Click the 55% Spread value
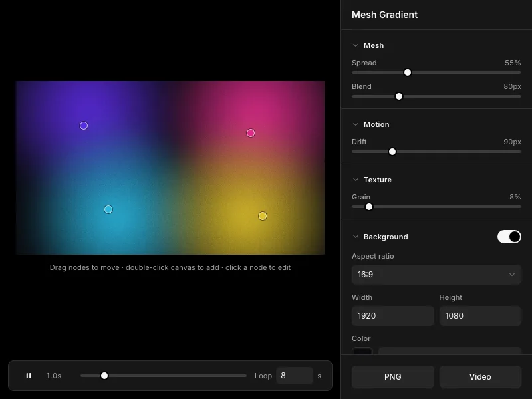Screen dimensions: 532x399 [513, 63]
